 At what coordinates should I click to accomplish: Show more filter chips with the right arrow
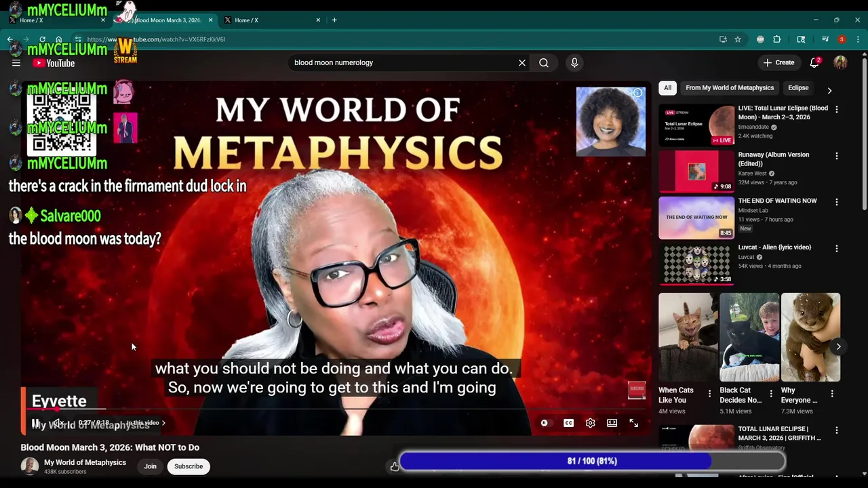pyautogui.click(x=829, y=90)
